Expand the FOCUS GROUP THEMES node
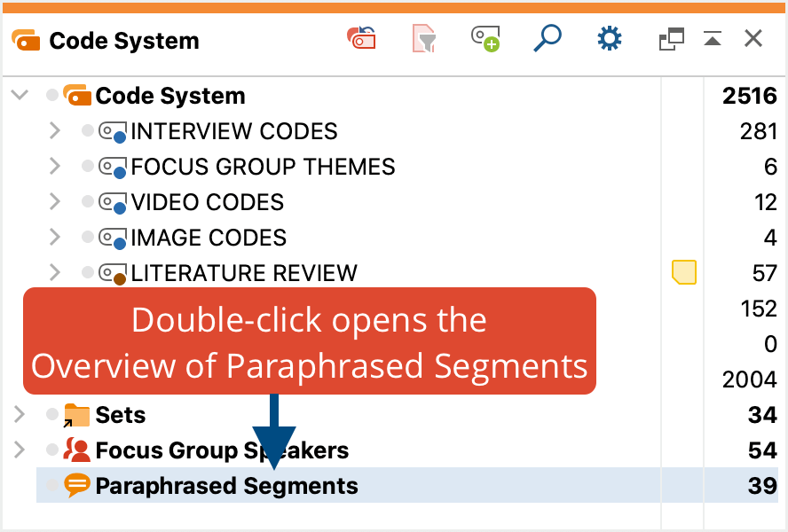This screenshot has height=532, width=788. [55, 167]
